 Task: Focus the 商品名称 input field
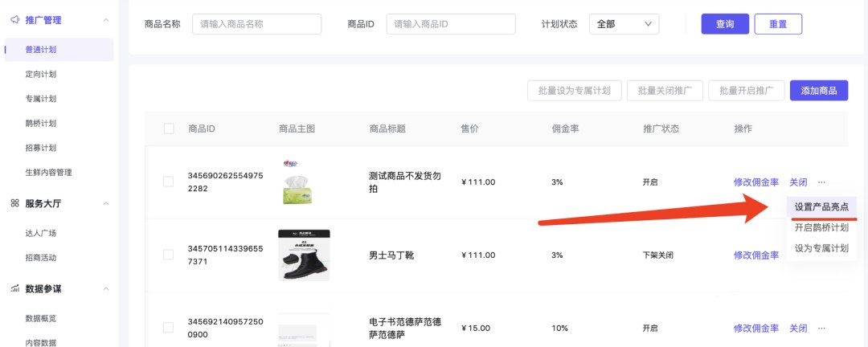click(x=257, y=24)
